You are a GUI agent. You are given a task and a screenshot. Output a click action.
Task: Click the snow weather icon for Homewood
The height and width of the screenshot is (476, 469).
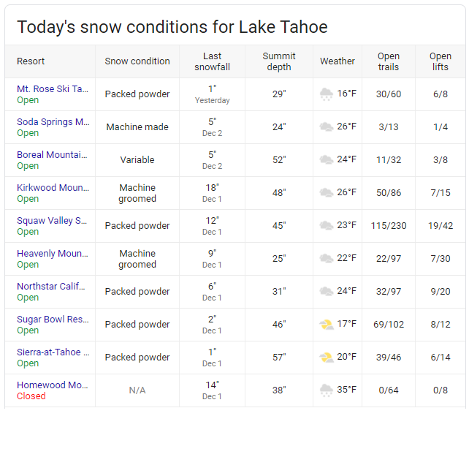point(327,390)
